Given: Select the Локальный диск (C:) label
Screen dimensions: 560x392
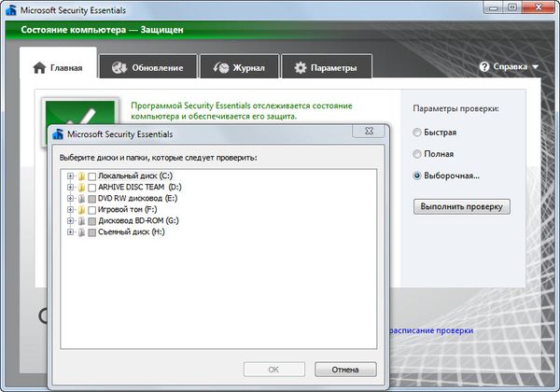Looking at the screenshot, I should 135,175.
